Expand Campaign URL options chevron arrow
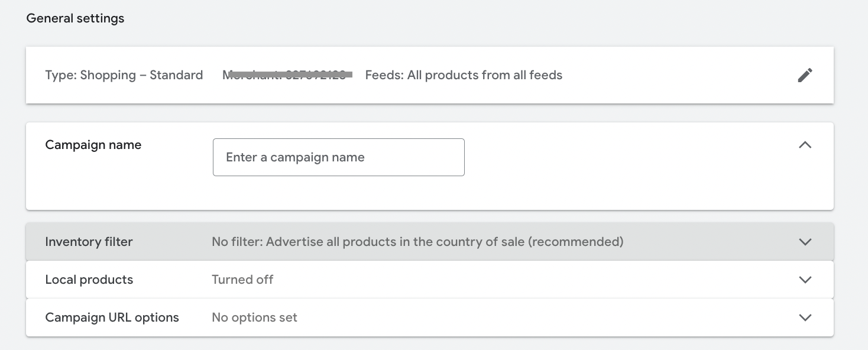The width and height of the screenshot is (868, 350). coord(805,317)
